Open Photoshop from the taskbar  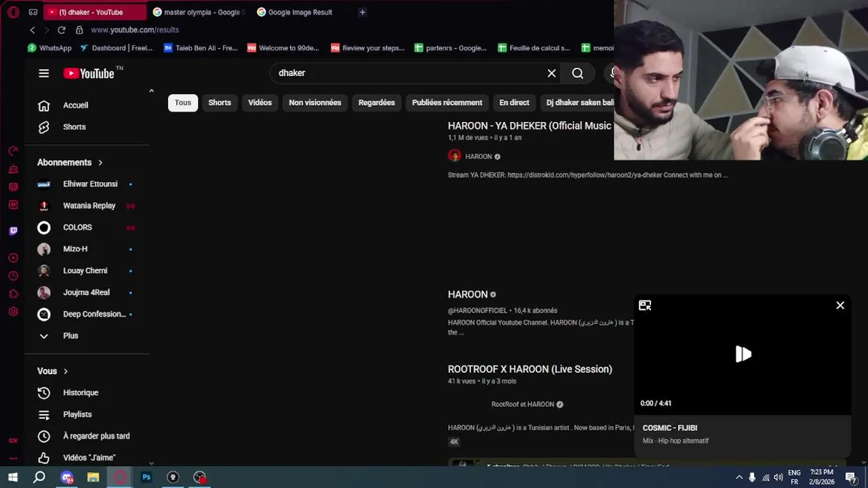[x=146, y=477]
